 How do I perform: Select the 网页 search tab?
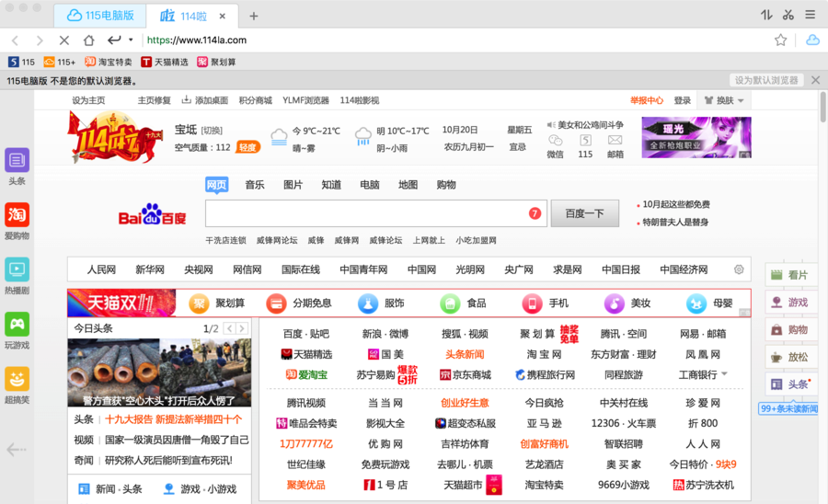point(216,185)
